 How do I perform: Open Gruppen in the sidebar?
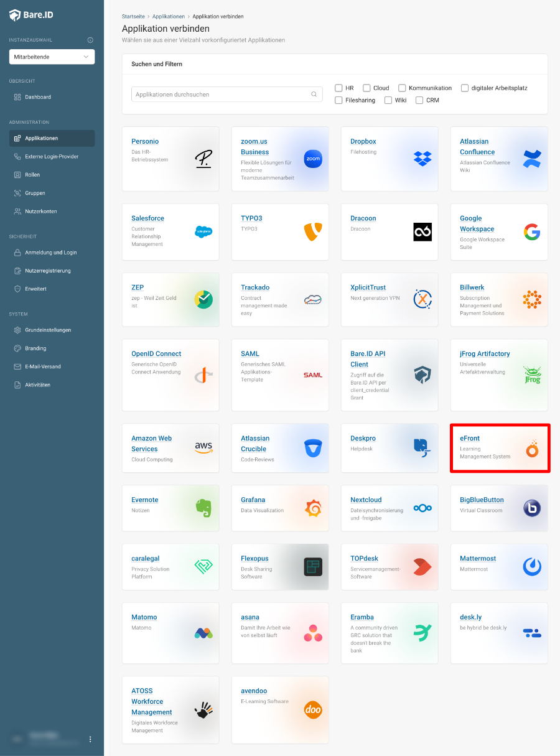(52, 193)
